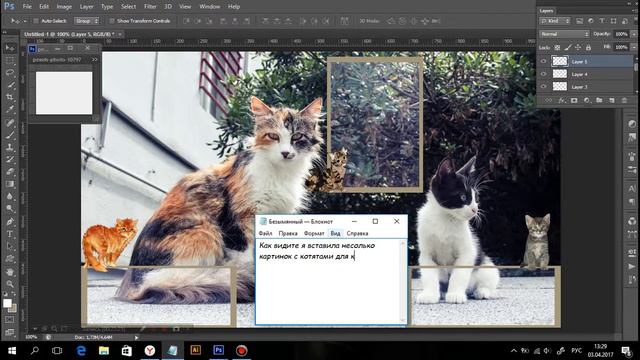Click the Delete layer trash icon

pos(624,100)
